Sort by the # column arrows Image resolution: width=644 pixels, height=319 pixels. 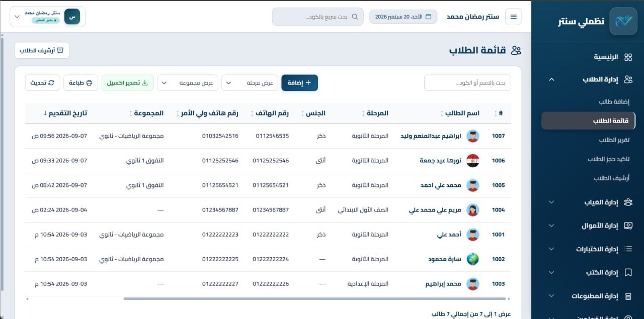(x=495, y=114)
